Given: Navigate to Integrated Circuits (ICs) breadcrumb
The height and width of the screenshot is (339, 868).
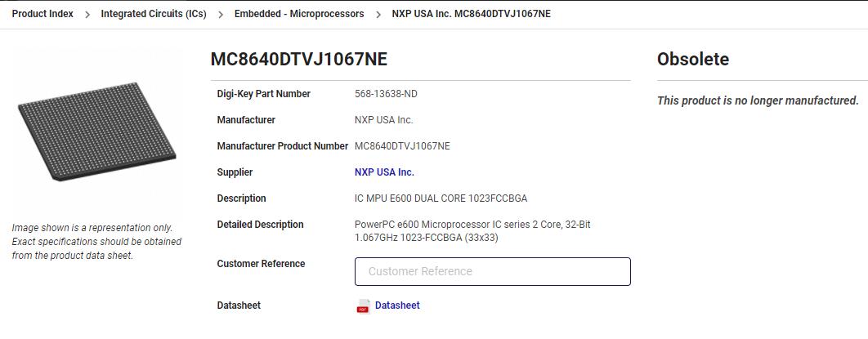Looking at the screenshot, I should click(x=154, y=14).
